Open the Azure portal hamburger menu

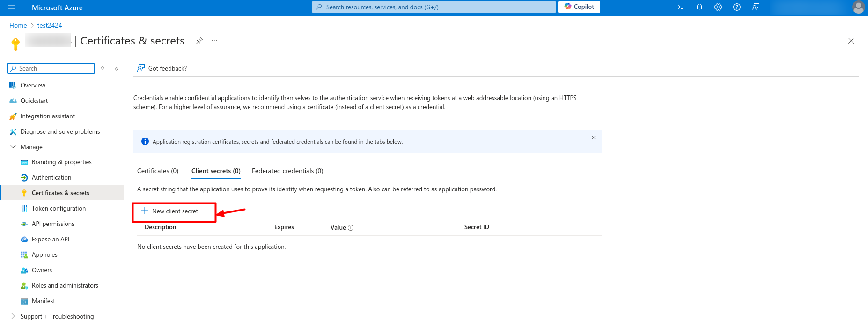(x=11, y=7)
